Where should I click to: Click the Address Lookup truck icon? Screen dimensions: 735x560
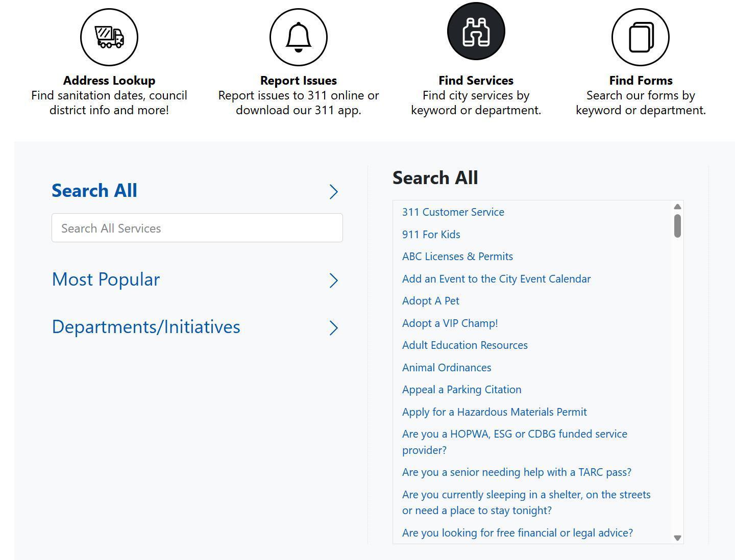109,37
